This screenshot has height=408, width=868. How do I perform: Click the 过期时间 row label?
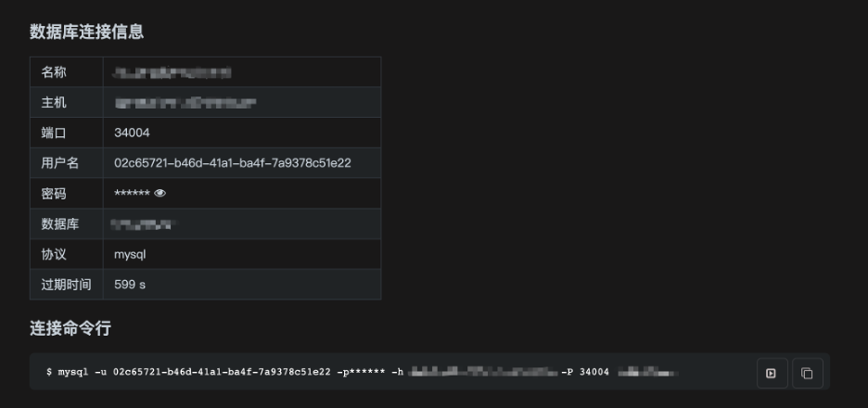tap(66, 285)
